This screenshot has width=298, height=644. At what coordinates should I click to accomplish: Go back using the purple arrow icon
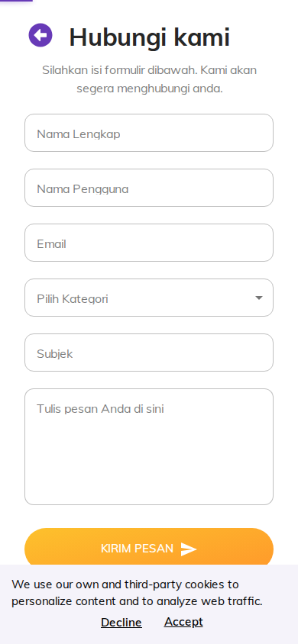[40, 35]
